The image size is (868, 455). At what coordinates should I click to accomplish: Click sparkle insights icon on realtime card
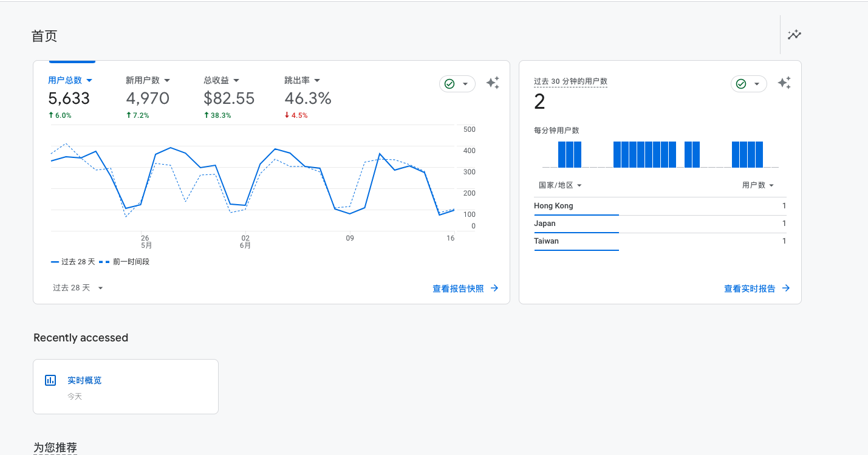click(x=784, y=84)
